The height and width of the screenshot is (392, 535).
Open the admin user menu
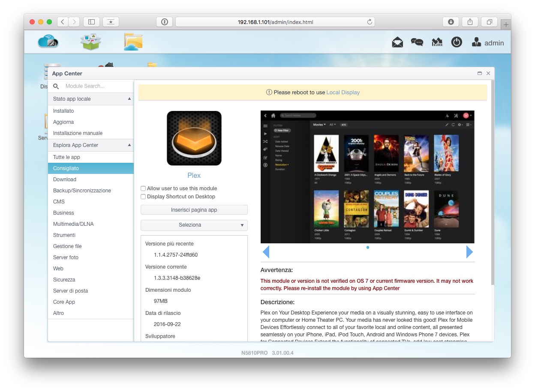click(488, 43)
